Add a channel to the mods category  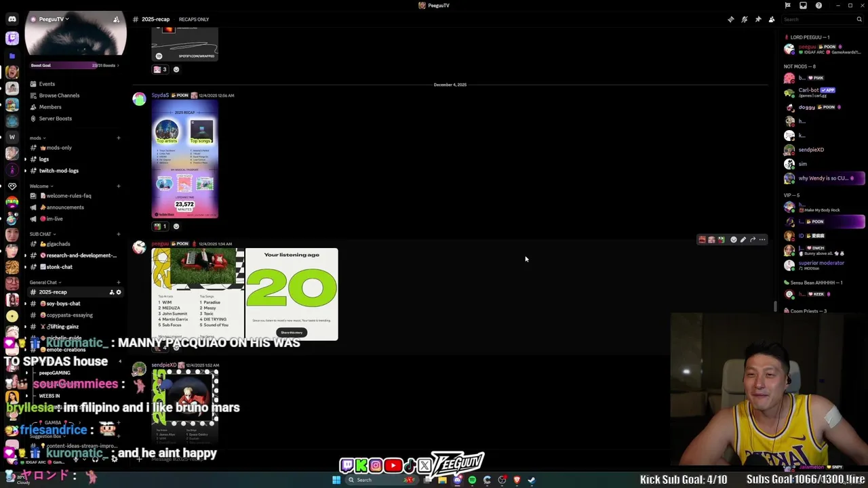point(119,138)
